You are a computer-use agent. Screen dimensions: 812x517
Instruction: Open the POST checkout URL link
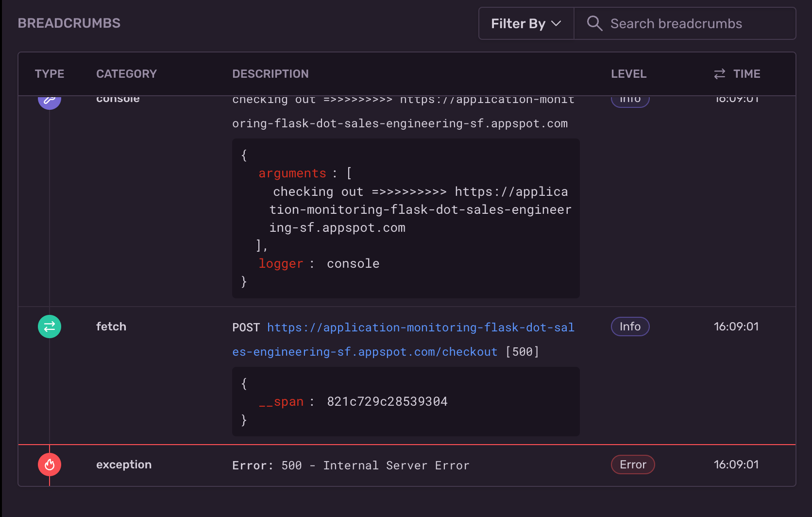tap(403, 339)
